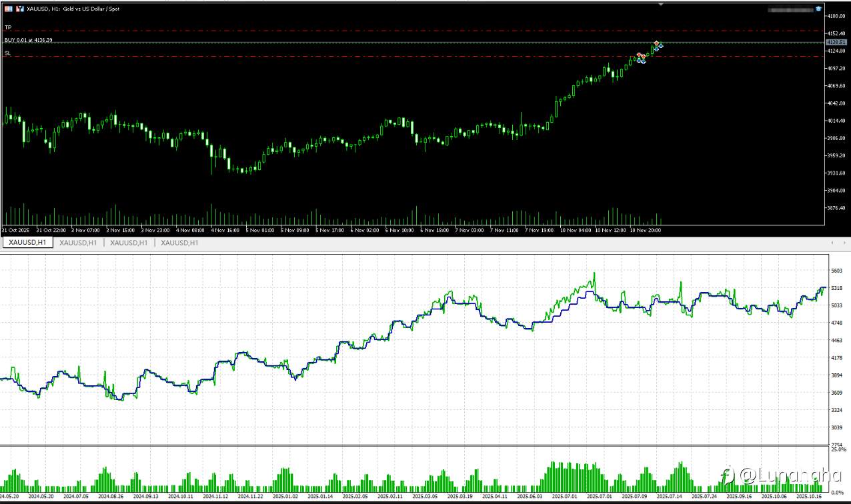Switch to the last XAUUSD,H1 tab
The width and height of the screenshot is (851, 504).
(179, 243)
